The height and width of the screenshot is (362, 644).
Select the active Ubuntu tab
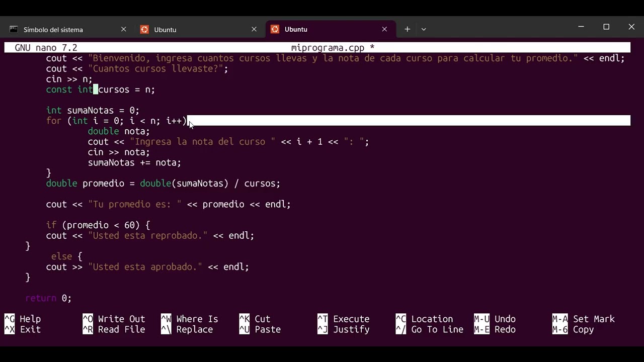pyautogui.click(x=330, y=29)
